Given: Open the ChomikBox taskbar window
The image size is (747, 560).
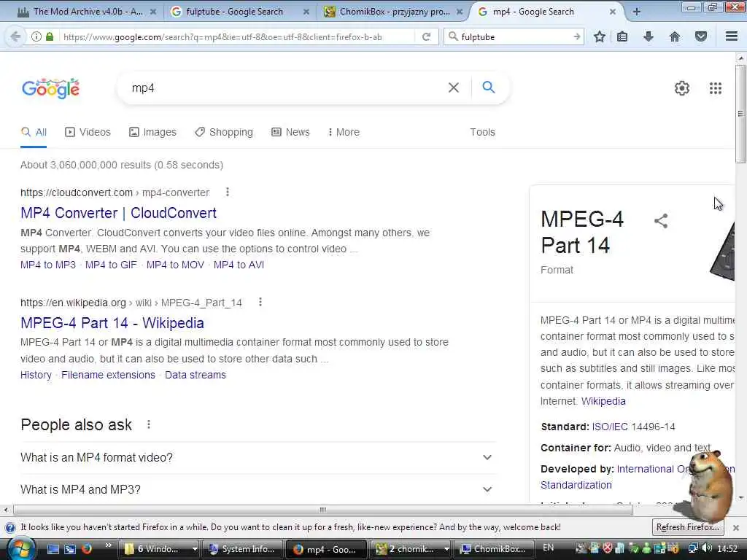Looking at the screenshot, I should pyautogui.click(x=494, y=549).
